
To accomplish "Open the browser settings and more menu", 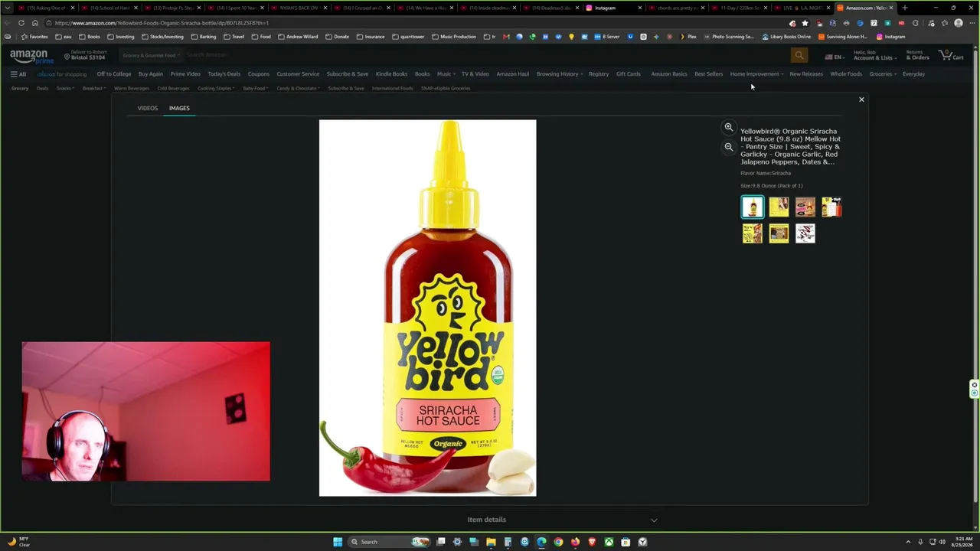I will coord(972,23).
